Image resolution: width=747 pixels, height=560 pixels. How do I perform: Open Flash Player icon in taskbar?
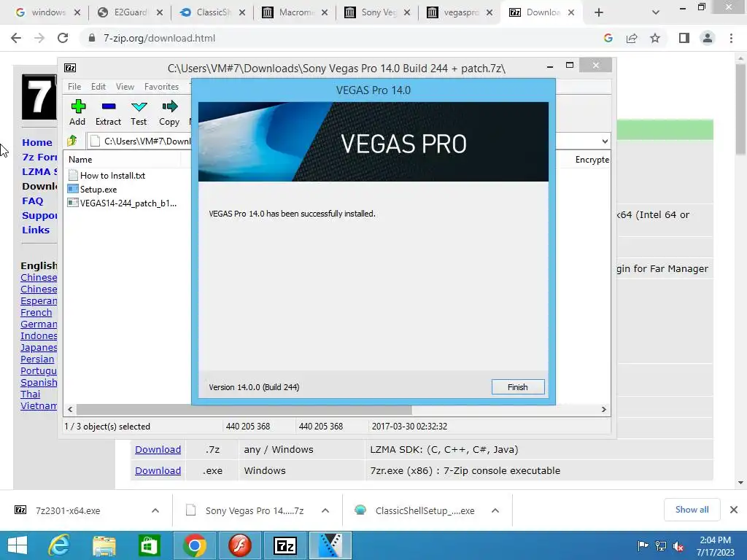coord(239,545)
